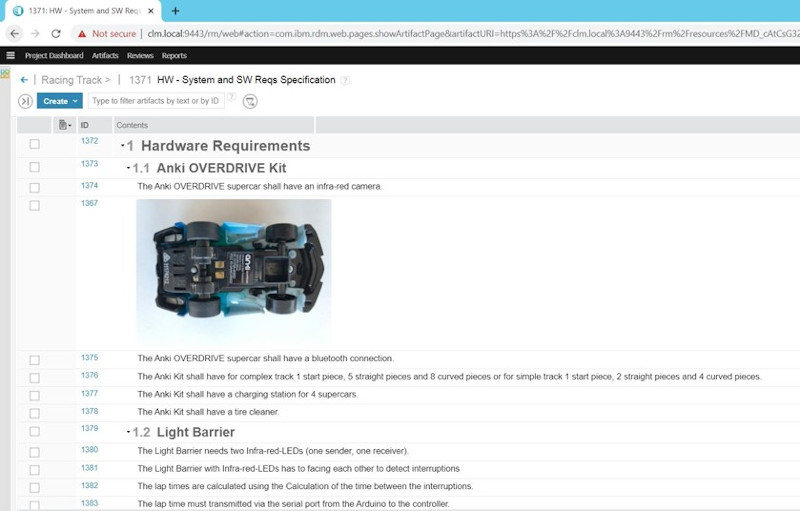Open the Artifacts menu

pyautogui.click(x=105, y=56)
